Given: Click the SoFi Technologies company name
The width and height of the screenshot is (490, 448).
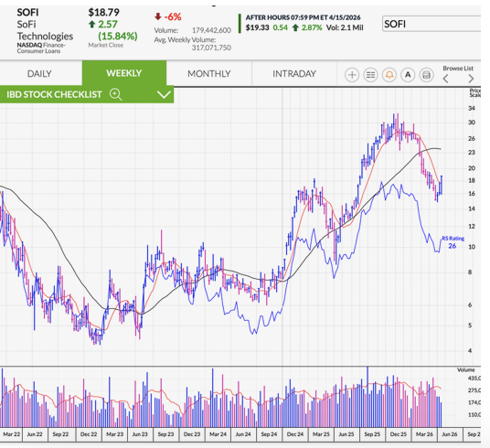Looking at the screenshot, I should click(x=45, y=30).
